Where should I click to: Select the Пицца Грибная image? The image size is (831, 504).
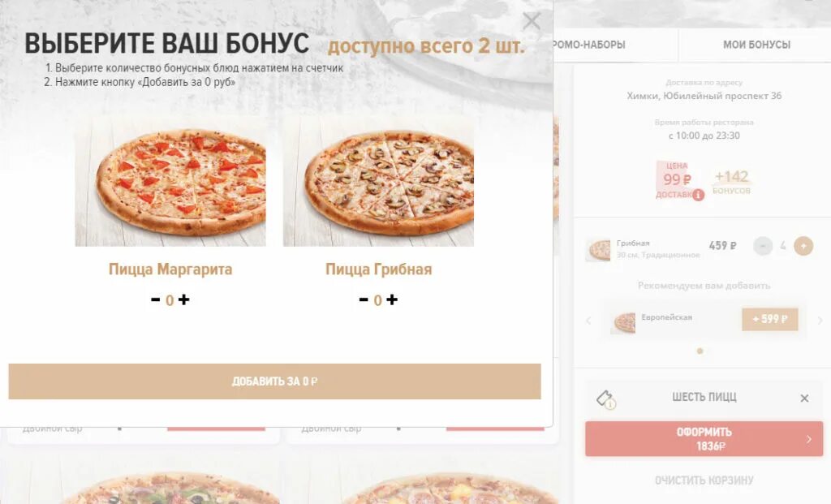378,182
